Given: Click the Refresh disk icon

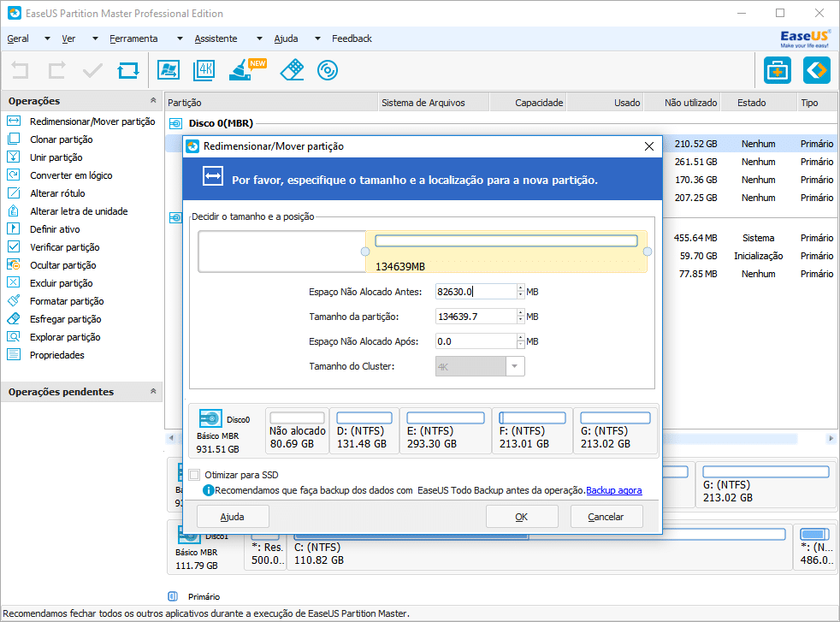Looking at the screenshot, I should coord(128,70).
